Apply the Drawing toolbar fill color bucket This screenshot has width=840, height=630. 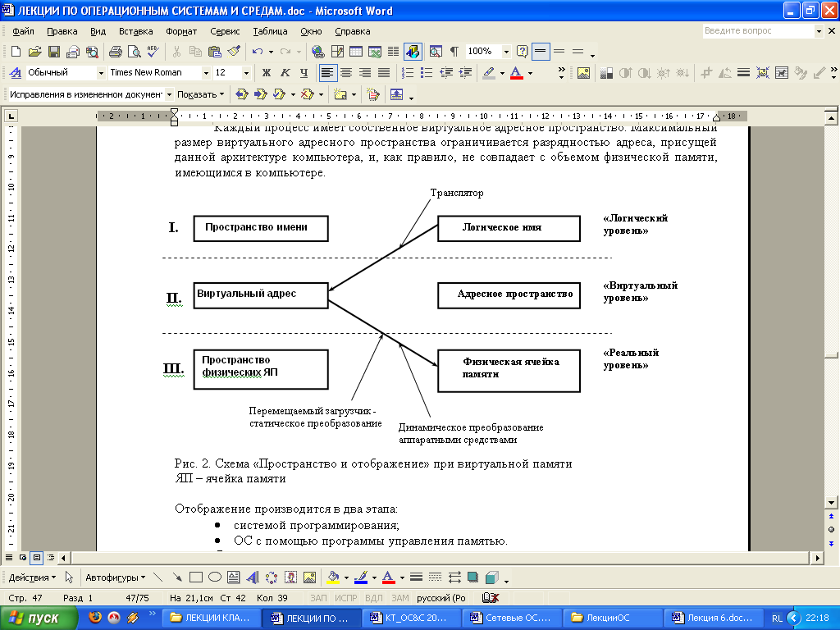tap(333, 577)
